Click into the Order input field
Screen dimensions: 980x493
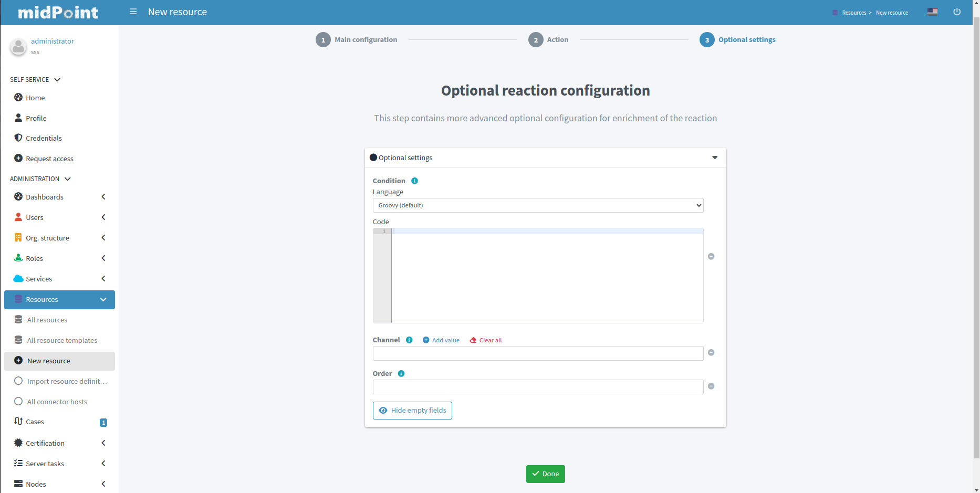537,387
